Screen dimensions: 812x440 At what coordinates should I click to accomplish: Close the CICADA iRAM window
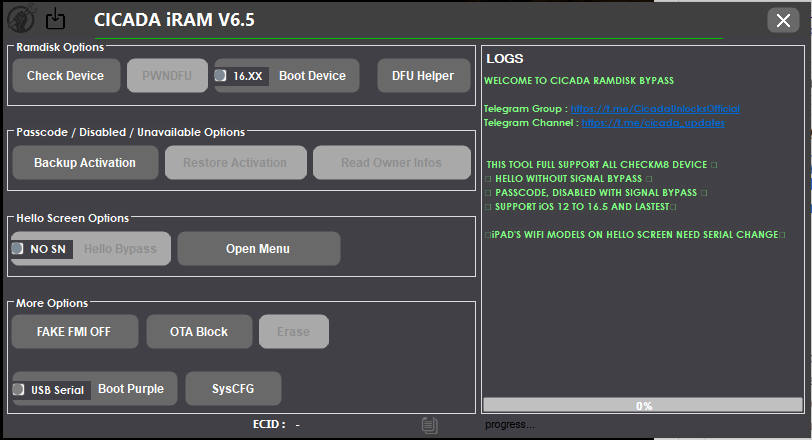[781, 19]
